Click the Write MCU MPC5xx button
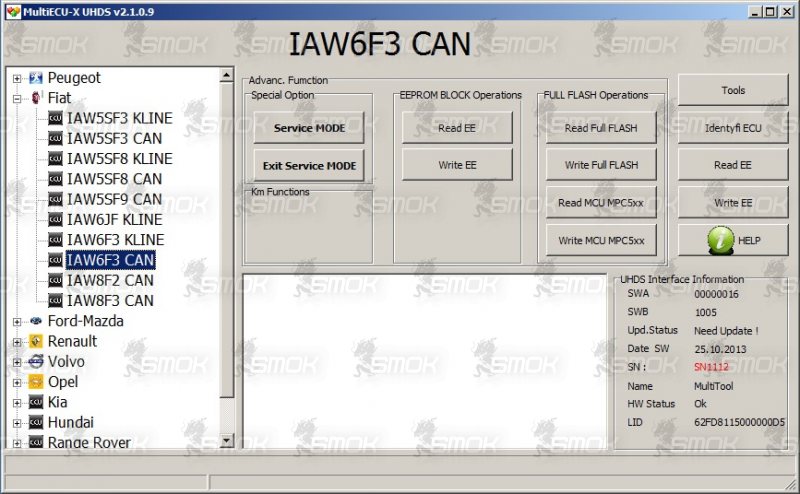 click(x=601, y=240)
